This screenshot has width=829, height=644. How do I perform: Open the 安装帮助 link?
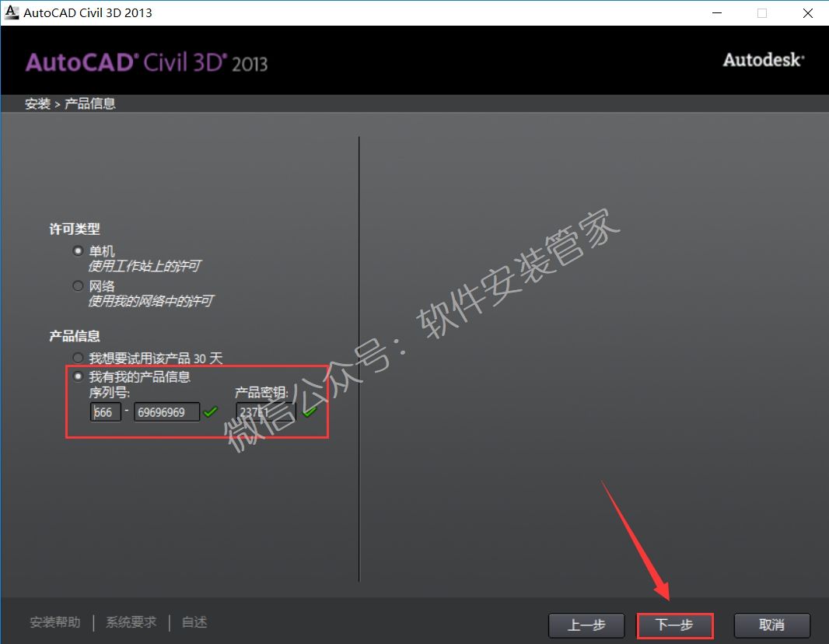pyautogui.click(x=54, y=622)
